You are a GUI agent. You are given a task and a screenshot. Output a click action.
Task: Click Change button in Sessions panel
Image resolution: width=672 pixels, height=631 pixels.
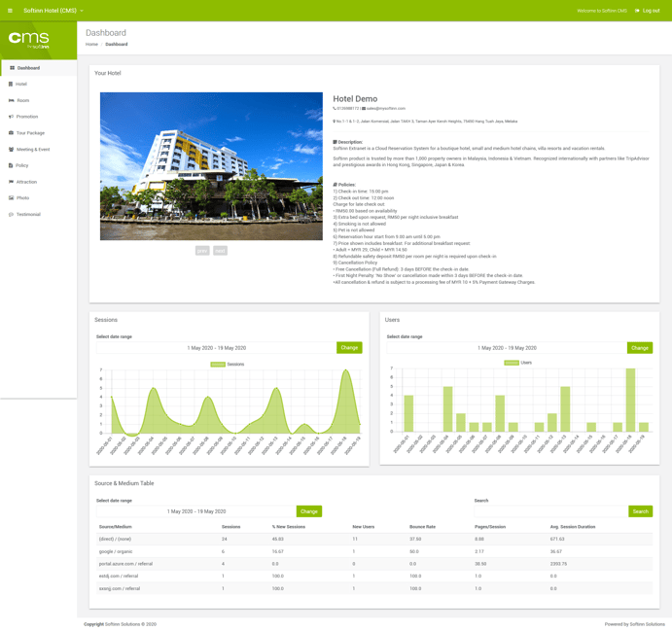[349, 347]
